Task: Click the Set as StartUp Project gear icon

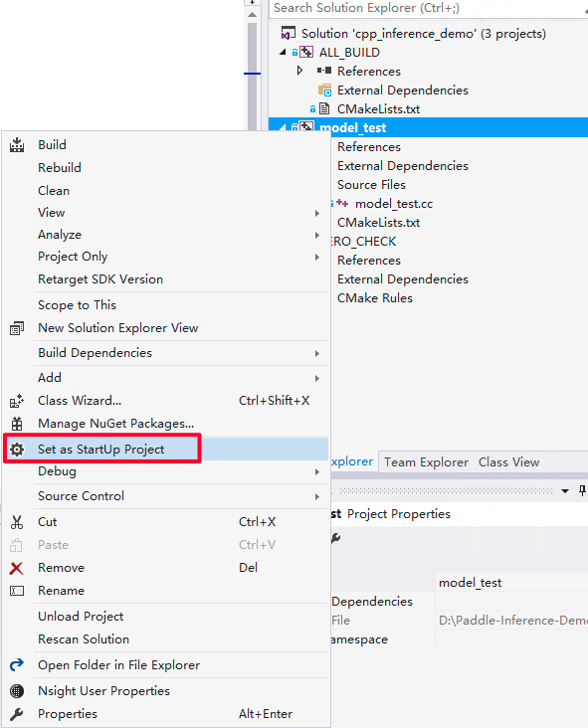Action: click(x=17, y=450)
